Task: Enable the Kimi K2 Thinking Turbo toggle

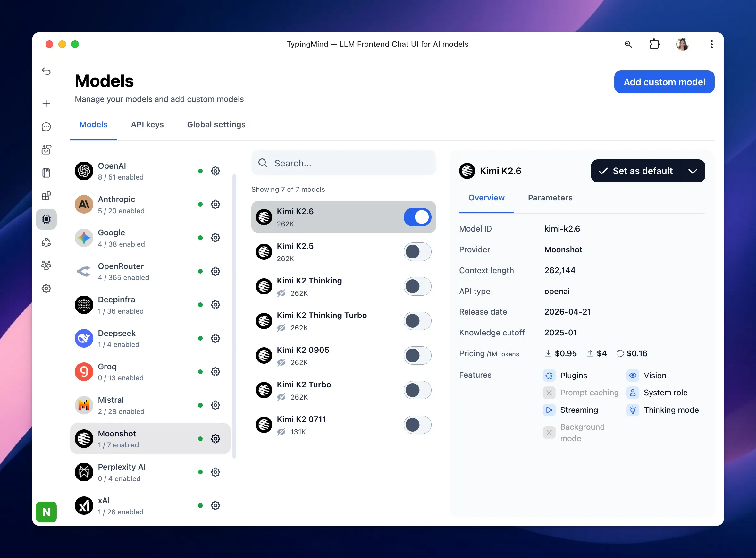Action: (417, 321)
